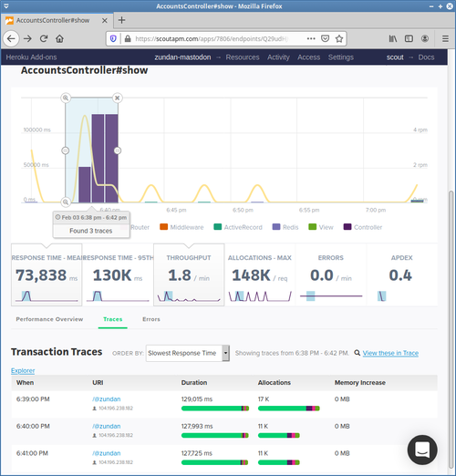The image size is (456, 476).
Task: Toggle the Firefox sidebar view
Action: point(409,38)
